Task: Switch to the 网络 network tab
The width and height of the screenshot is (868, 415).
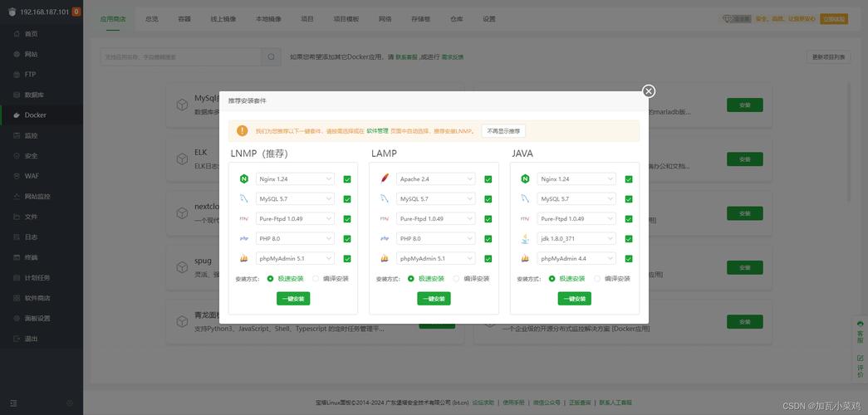Action: pos(385,19)
